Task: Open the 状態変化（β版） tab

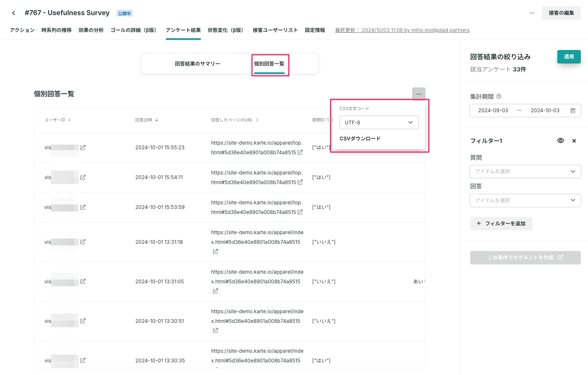Action: point(226,30)
